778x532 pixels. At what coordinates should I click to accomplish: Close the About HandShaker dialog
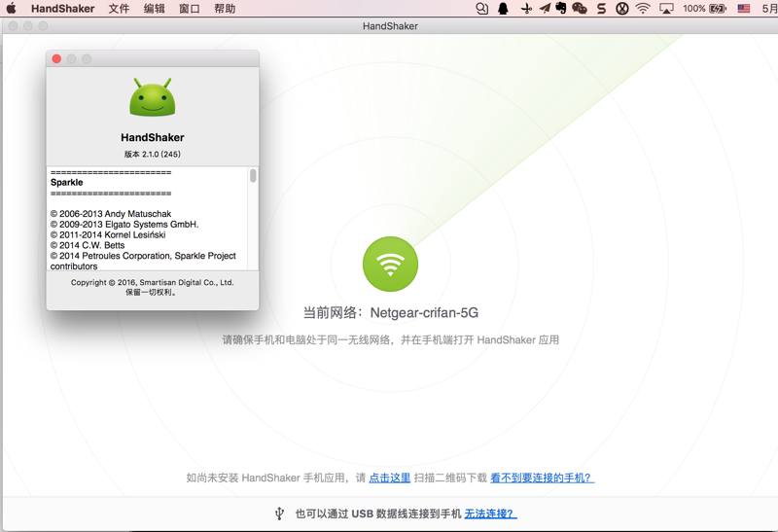pos(56,58)
